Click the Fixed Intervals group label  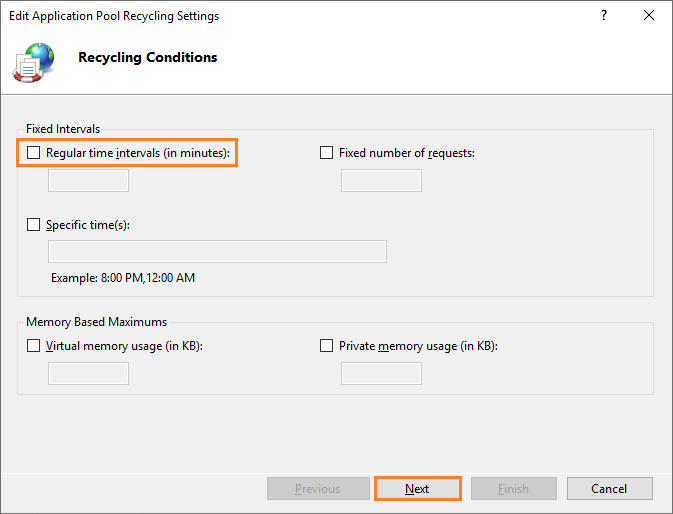(63, 129)
